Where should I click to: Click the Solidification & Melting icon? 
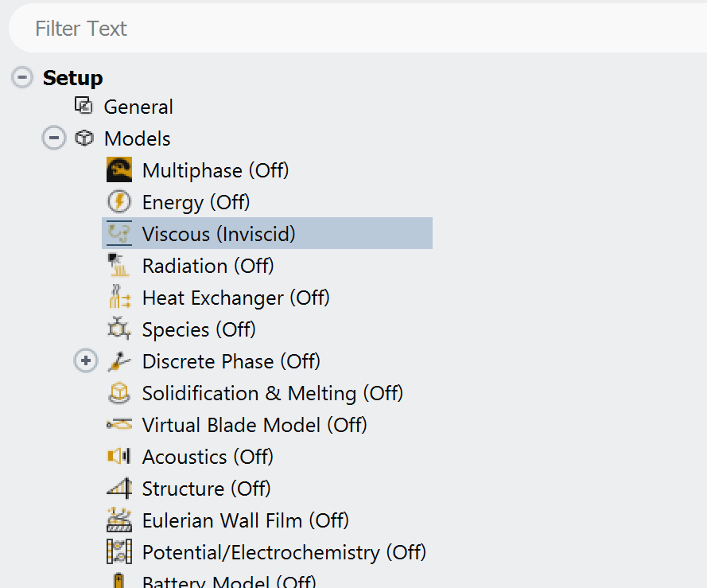[118, 393]
